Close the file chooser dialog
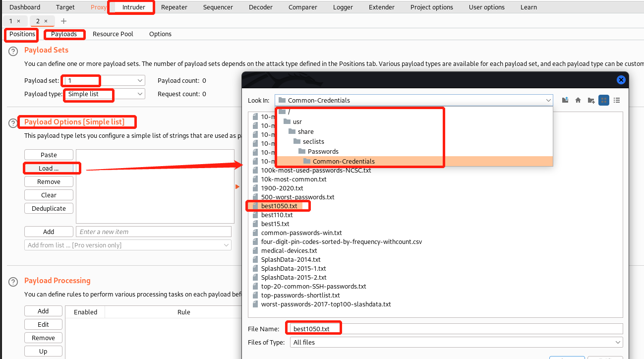The height and width of the screenshot is (359, 644). click(x=621, y=80)
